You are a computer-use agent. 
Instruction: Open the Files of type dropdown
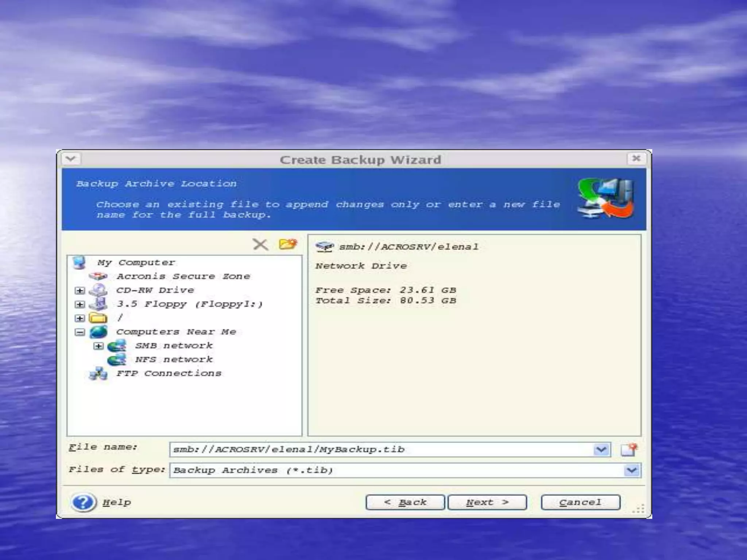pyautogui.click(x=632, y=470)
